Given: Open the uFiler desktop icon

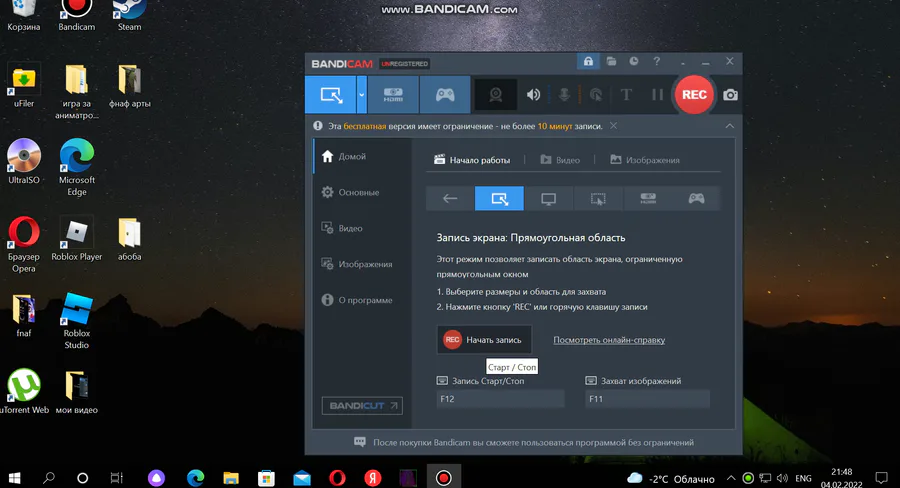Looking at the screenshot, I should pyautogui.click(x=24, y=86).
